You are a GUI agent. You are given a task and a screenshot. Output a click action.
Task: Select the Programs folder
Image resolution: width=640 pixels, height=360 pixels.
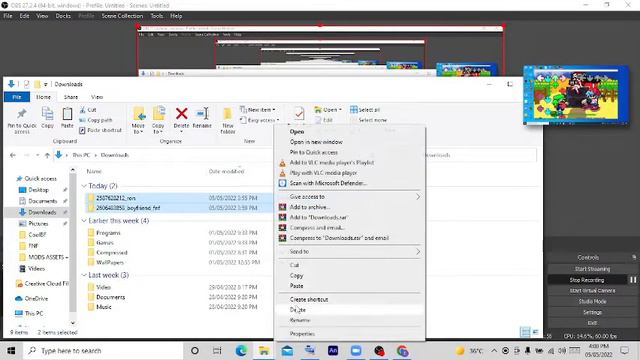[x=108, y=233]
